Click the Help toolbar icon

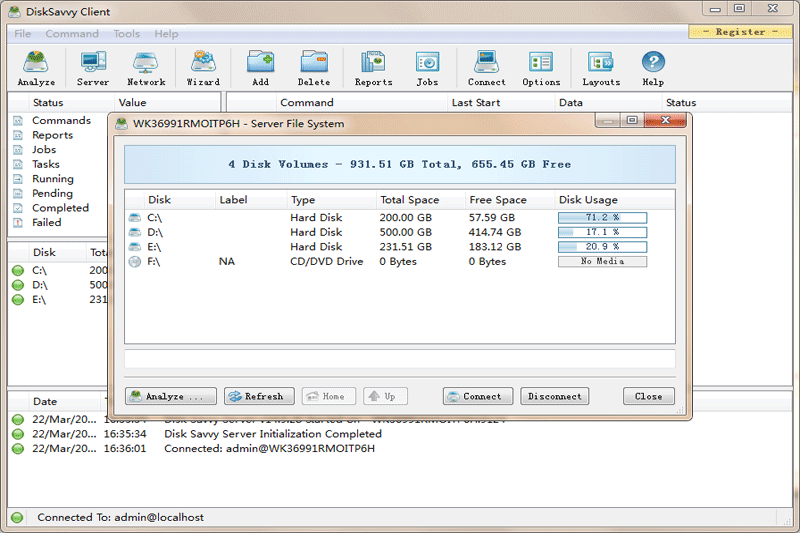(x=653, y=68)
